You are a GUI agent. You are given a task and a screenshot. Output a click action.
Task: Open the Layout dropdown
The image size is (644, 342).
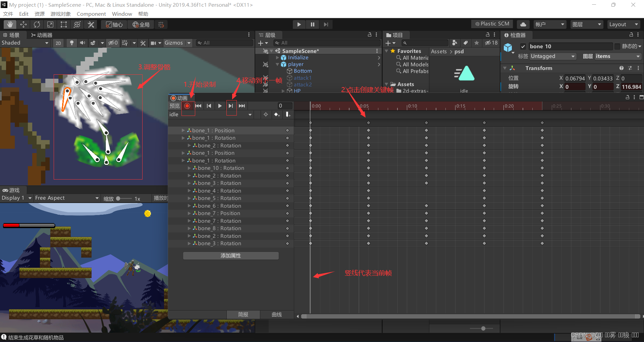click(624, 24)
